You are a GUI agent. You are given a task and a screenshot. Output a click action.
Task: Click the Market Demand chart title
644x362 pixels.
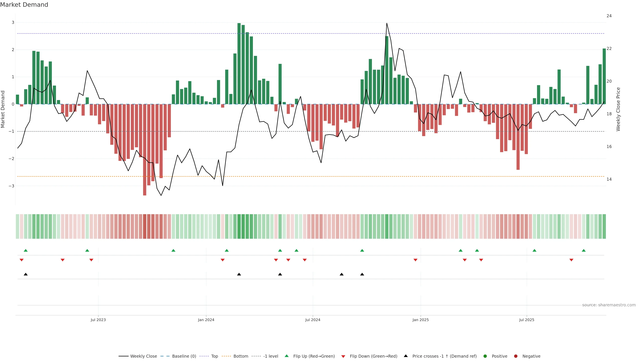(24, 5)
